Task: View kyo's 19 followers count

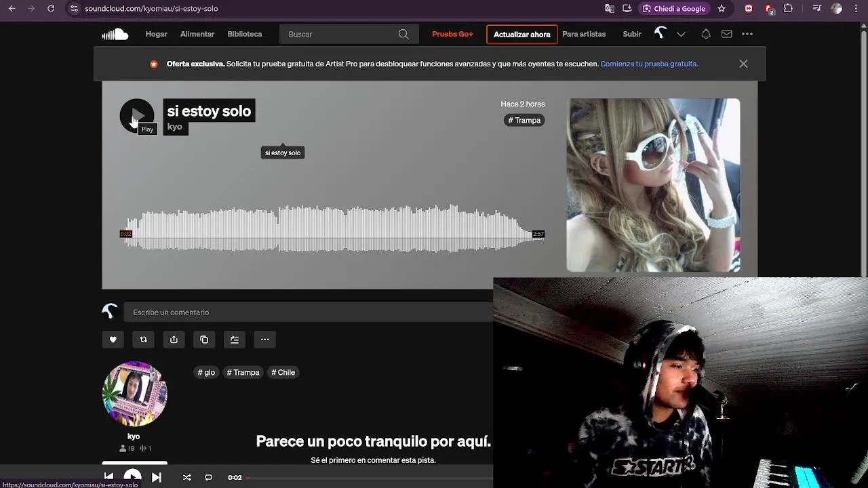Action: [127, 448]
